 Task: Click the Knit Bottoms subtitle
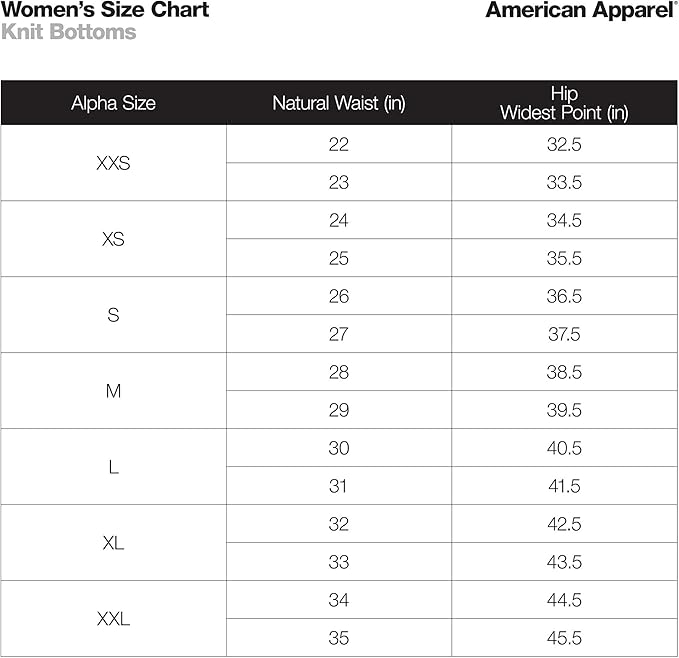click(x=69, y=32)
